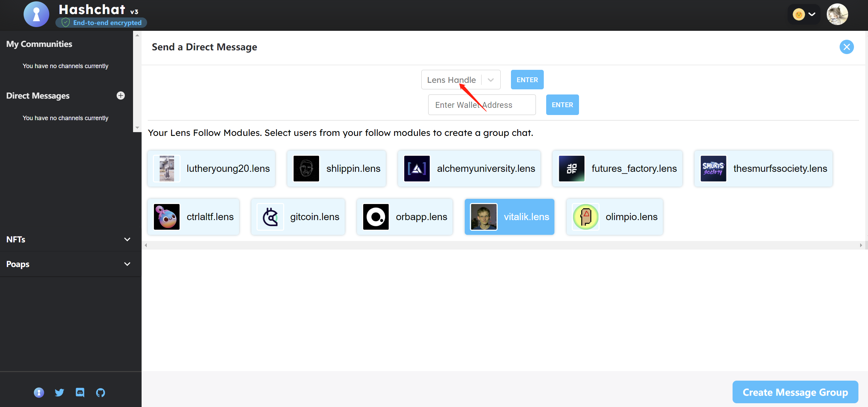
Task: Click the horizontal scrollbar right arrow
Action: click(861, 245)
